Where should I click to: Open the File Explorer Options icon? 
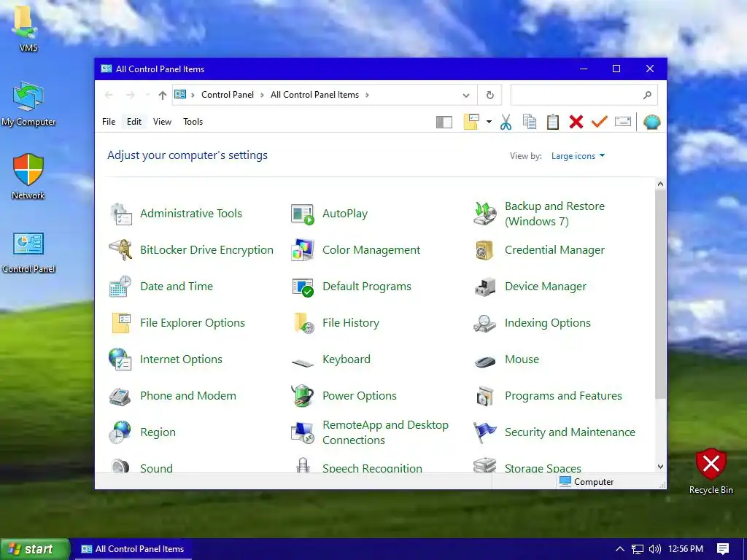[x=120, y=323]
